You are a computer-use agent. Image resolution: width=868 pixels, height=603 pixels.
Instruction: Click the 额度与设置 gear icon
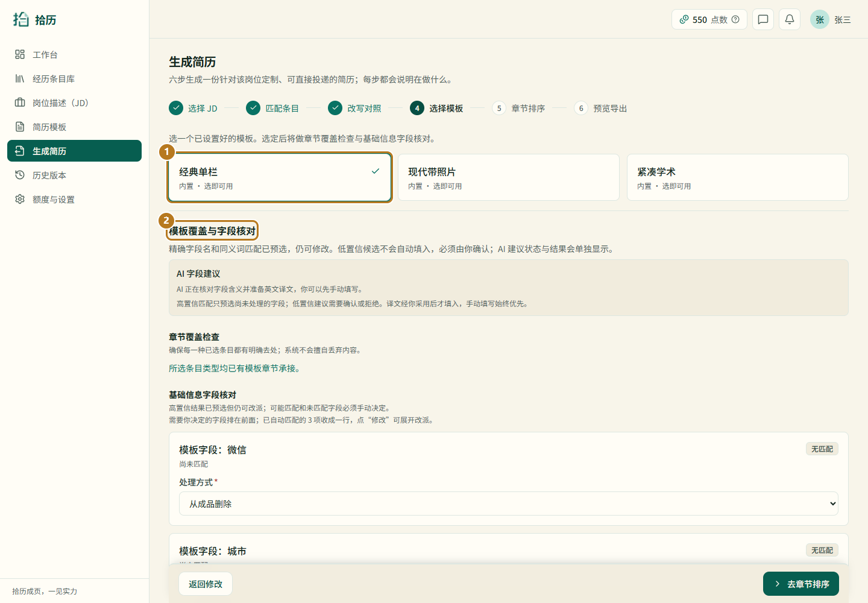20,199
